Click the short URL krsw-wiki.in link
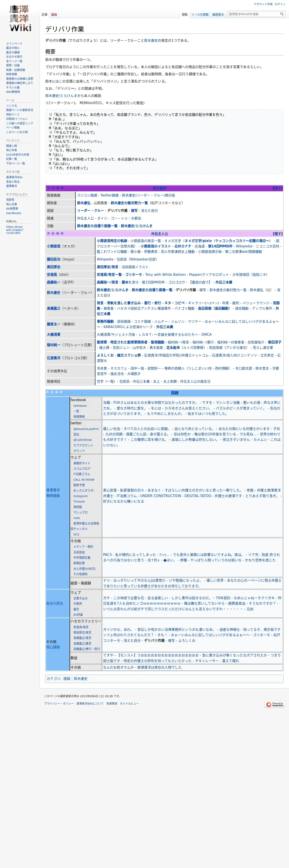This screenshot has width=289, height=868. point(15,230)
